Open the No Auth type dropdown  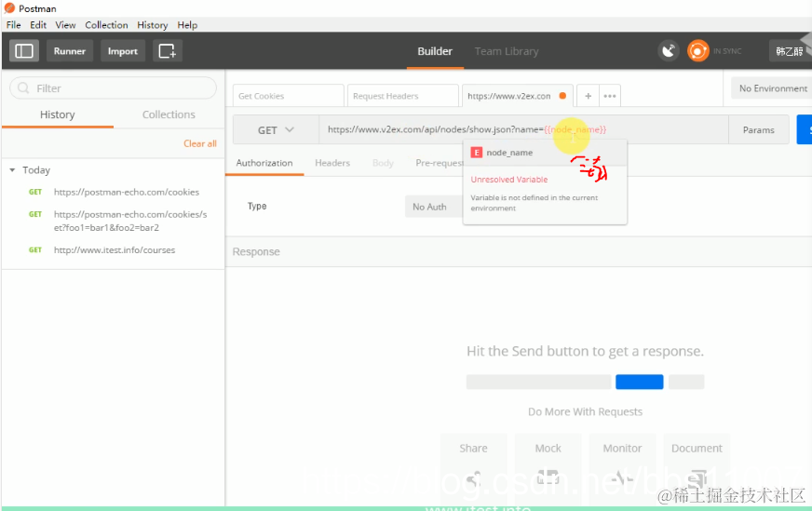(433, 207)
